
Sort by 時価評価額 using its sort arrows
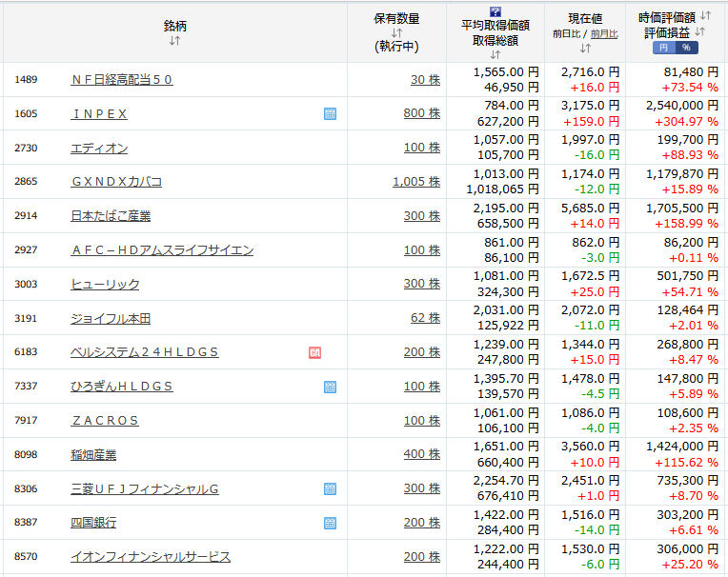pyautogui.click(x=706, y=16)
